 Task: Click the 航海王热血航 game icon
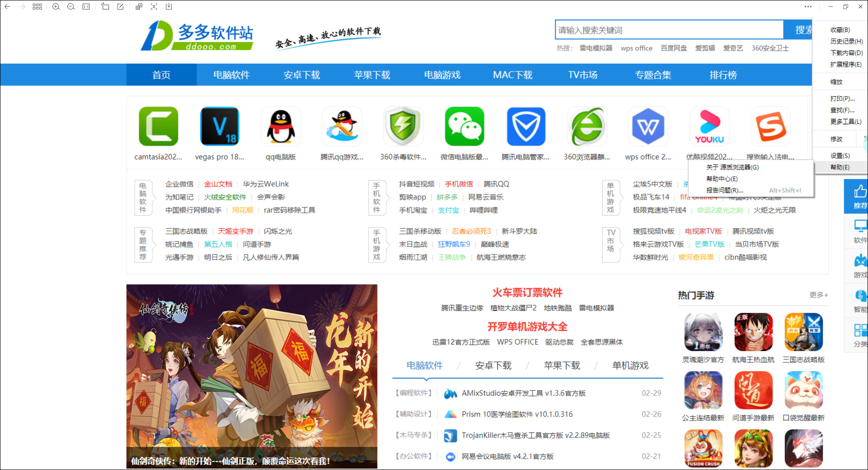tap(753, 332)
